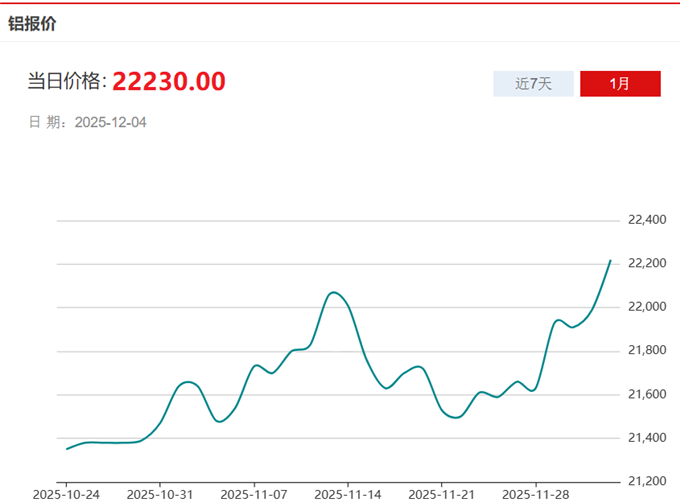Click the 2025-11-21 x-axis label
The height and width of the screenshot is (502, 680).
[441, 494]
